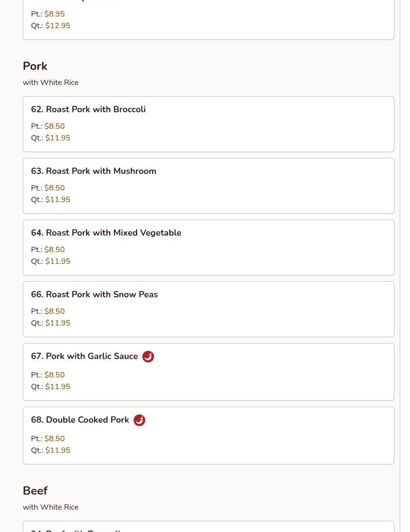Click 'with White Rice' text under Beef
Screen dimensions: 410x532
[x=51, y=507]
